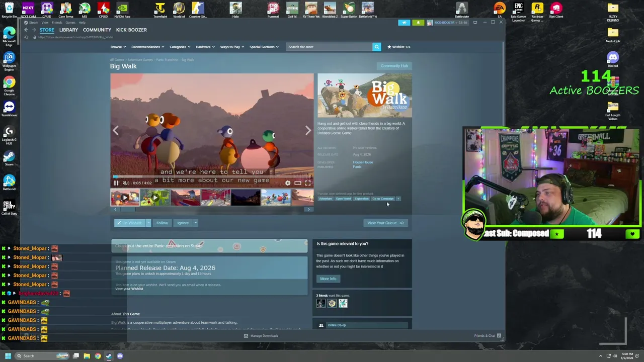Open Riot Client desktop icon
The height and width of the screenshot is (362, 644).
pyautogui.click(x=556, y=10)
